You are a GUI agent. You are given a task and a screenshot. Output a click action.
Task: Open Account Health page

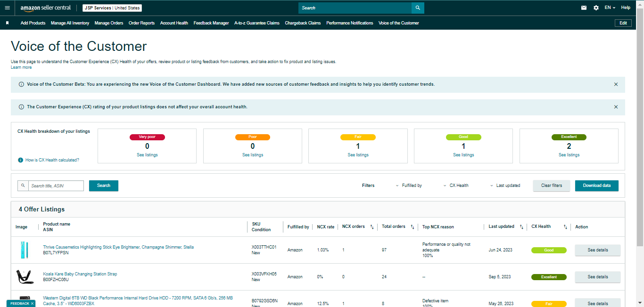click(174, 23)
